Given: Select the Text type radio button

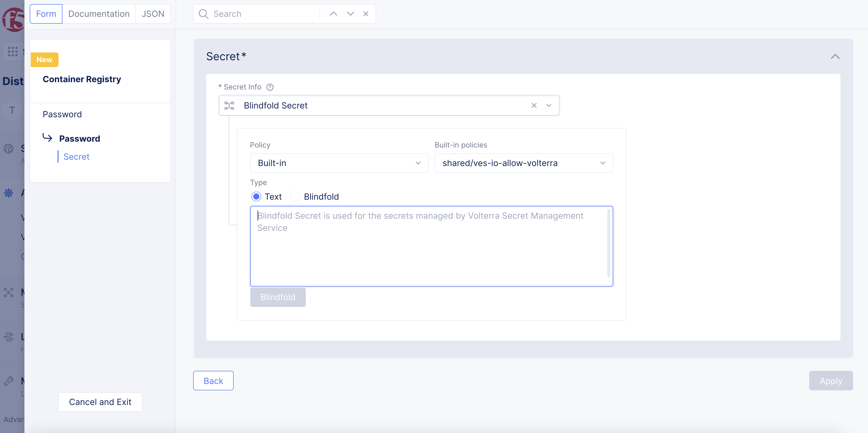Looking at the screenshot, I should tap(256, 197).
